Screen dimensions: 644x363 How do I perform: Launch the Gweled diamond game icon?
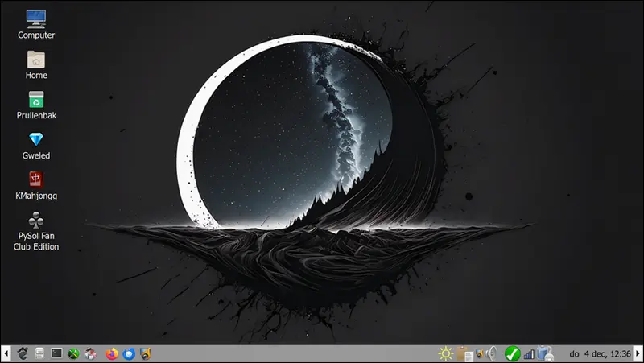(36, 146)
